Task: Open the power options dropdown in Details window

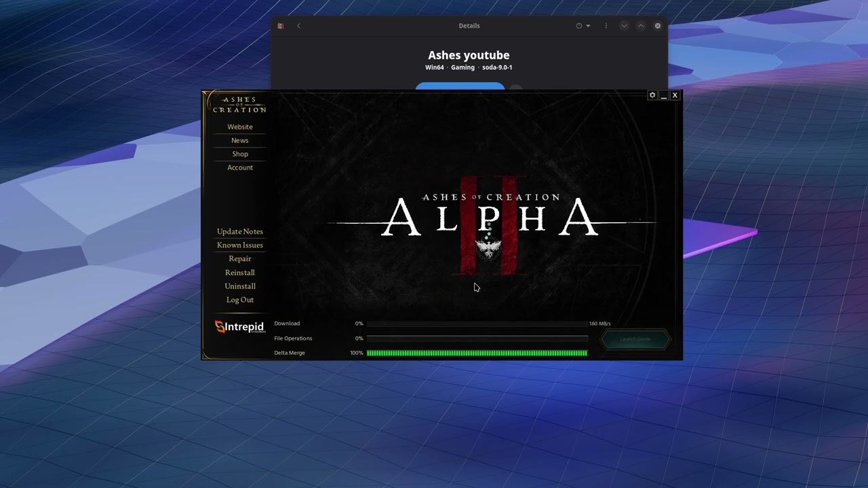Action: [583, 26]
